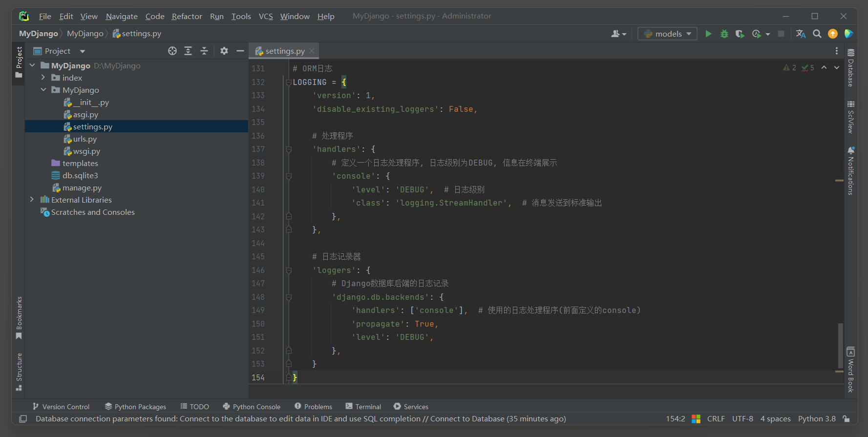868x437 pixels.
Task: Click the orange update arrow icon
Action: coord(833,34)
